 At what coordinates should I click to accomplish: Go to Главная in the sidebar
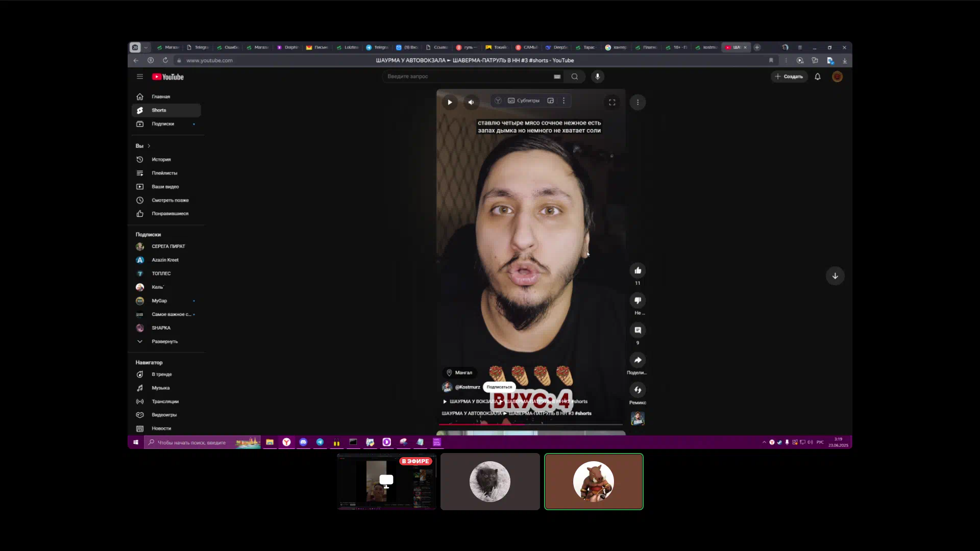click(166, 96)
